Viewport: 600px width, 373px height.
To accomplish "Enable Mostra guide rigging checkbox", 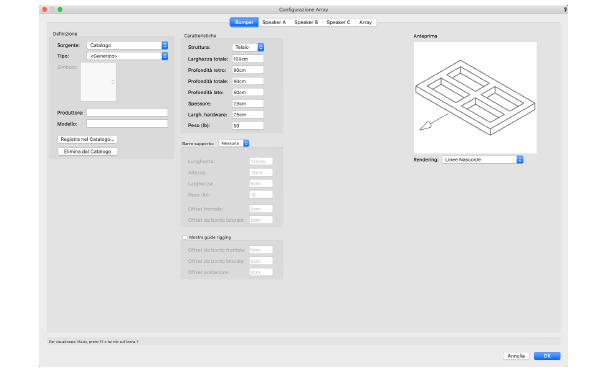I will coord(185,237).
